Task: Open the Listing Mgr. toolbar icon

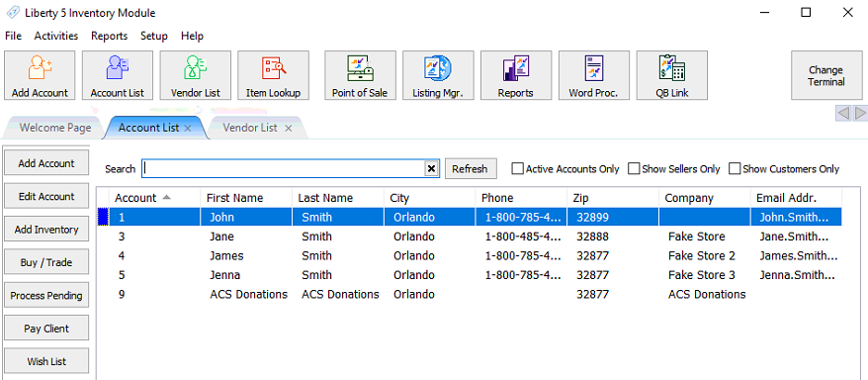Action: click(438, 75)
